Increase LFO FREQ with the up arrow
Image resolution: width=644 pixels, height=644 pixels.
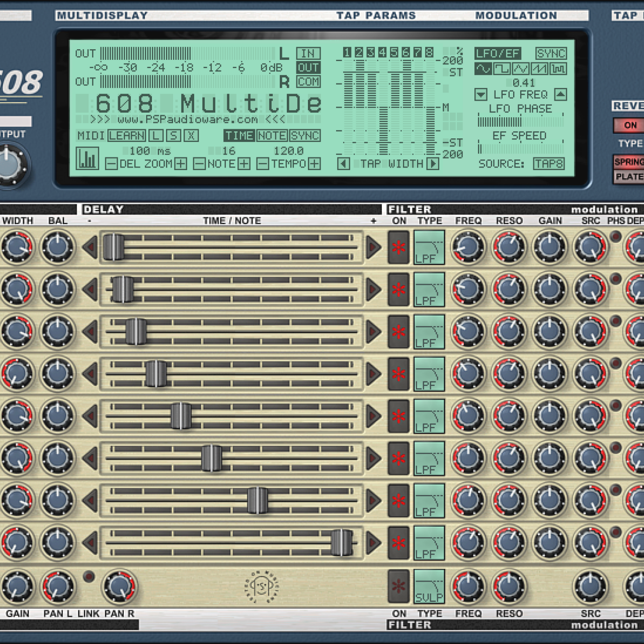pyautogui.click(x=560, y=95)
